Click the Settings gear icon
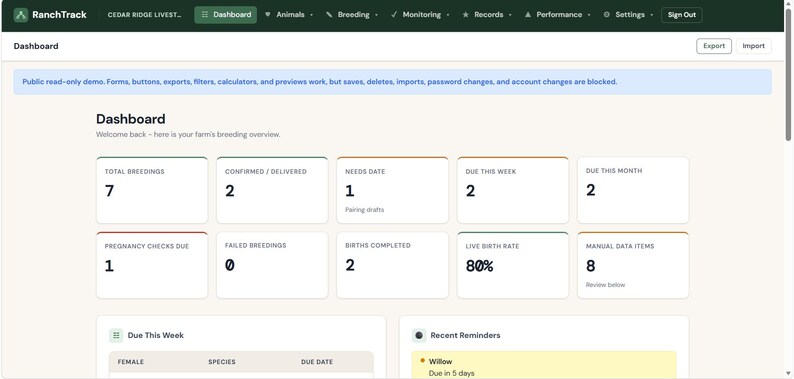Viewport: 794px width, 379px height. click(x=607, y=15)
